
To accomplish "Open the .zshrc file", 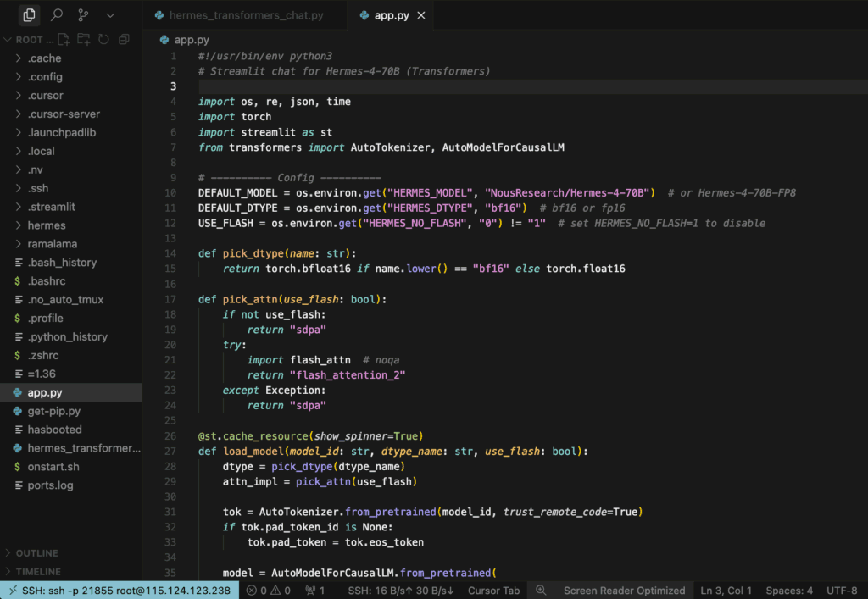I will tap(71, 355).
